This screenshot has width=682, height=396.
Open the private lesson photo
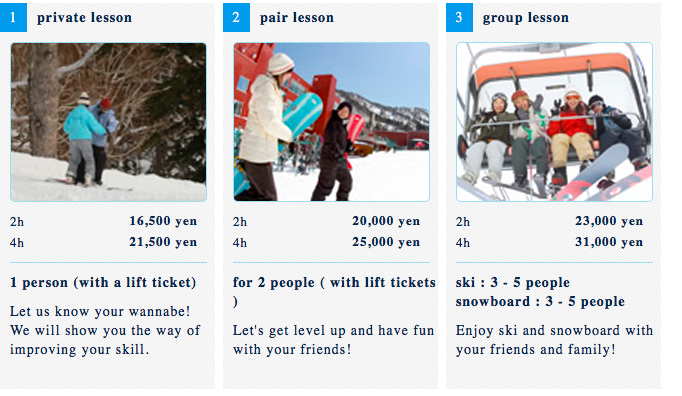pos(108,122)
